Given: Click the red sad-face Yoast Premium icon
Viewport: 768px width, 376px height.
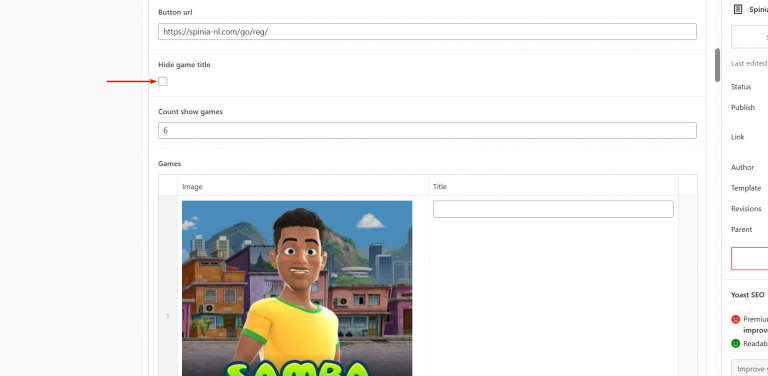Looking at the screenshot, I should click(x=735, y=319).
